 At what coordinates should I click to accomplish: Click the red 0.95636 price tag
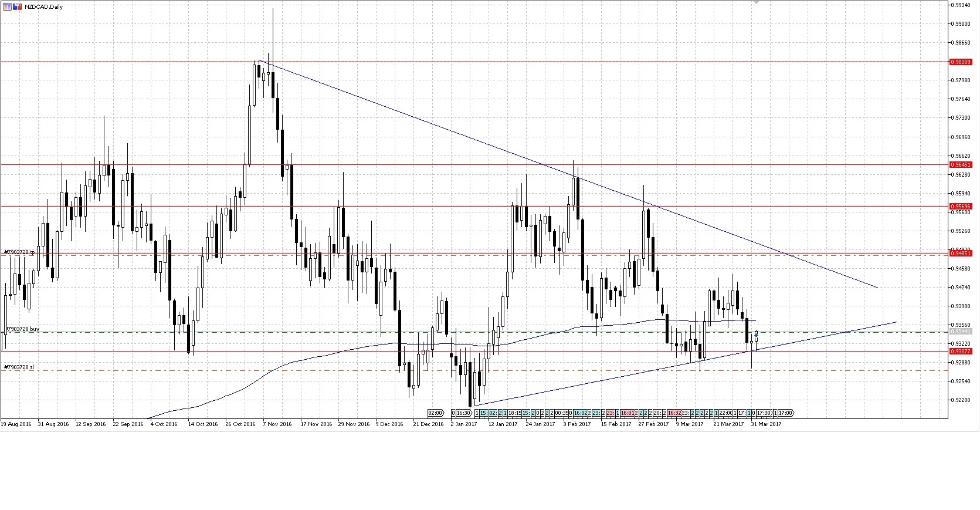[x=961, y=206]
